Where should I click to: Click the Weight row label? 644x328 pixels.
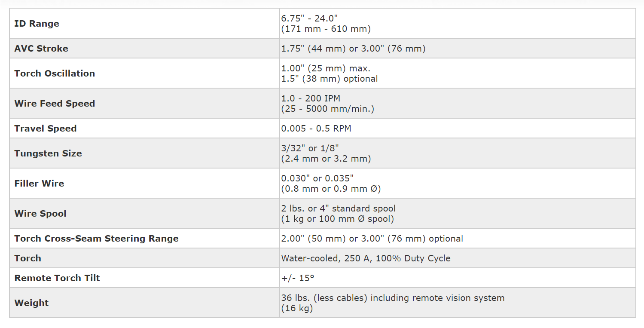[31, 303]
